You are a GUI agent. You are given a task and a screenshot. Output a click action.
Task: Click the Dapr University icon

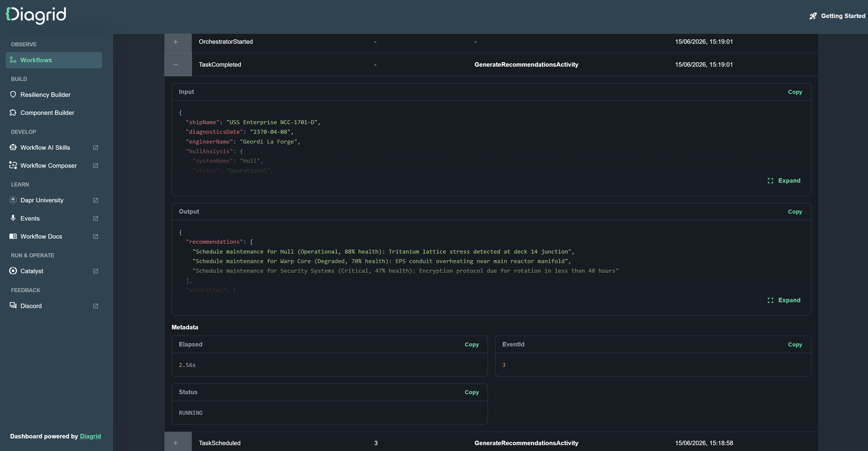(13, 200)
